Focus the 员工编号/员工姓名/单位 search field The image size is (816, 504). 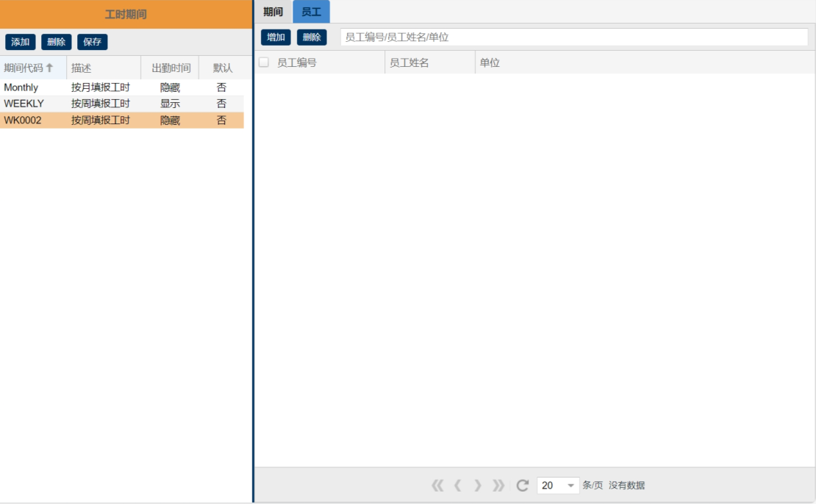(573, 37)
